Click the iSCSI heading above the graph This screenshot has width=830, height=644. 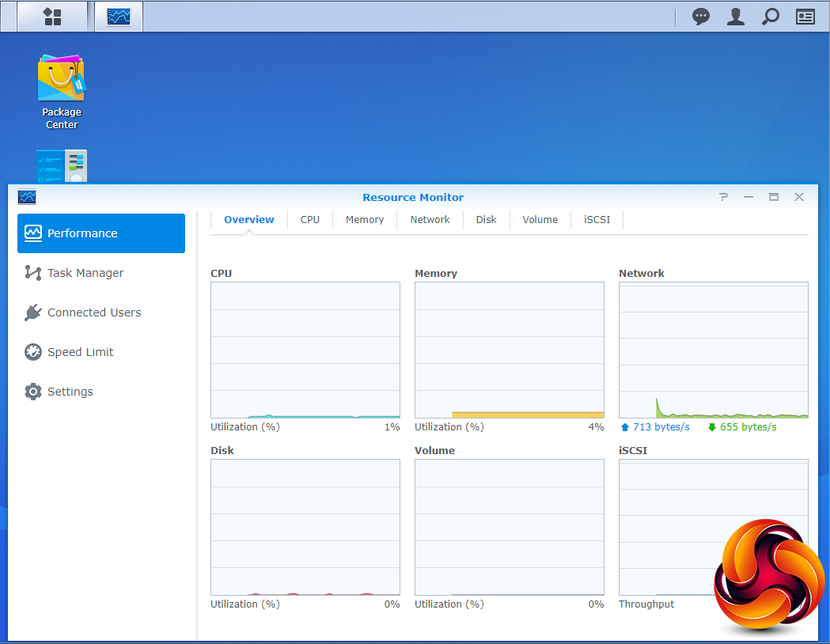(x=633, y=451)
